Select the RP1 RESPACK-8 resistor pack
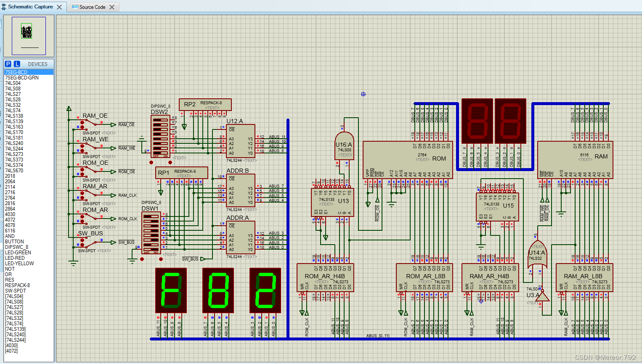Screen dimensions: 642x364 (x=182, y=173)
